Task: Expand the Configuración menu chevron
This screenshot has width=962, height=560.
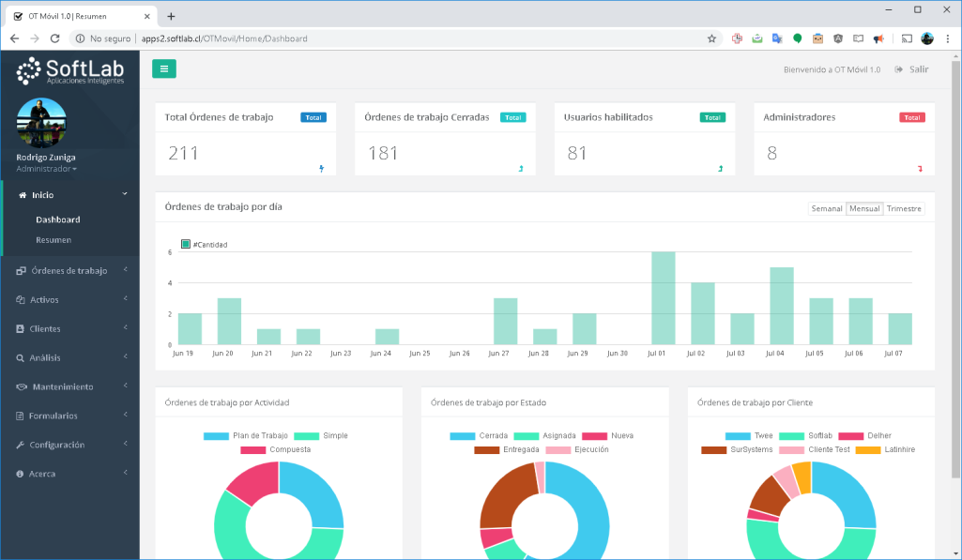Action: coord(125,443)
